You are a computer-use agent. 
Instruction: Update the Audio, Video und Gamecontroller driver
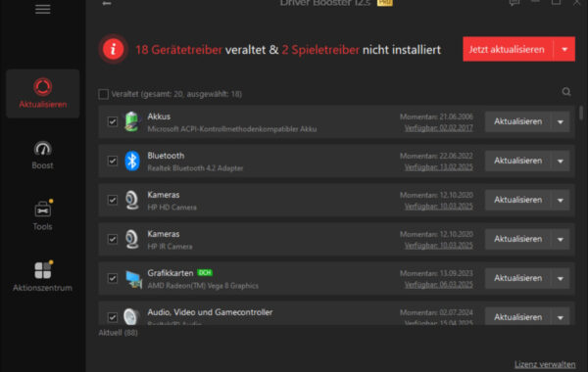(x=517, y=317)
